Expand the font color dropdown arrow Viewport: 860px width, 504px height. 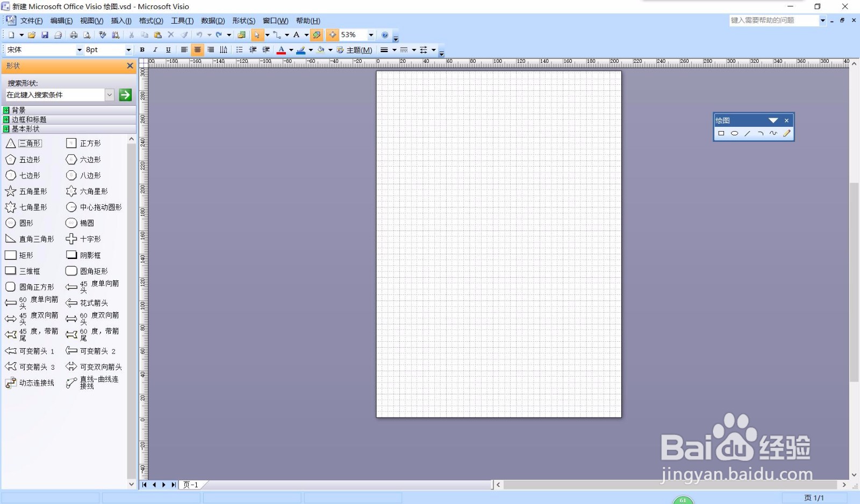(x=291, y=50)
